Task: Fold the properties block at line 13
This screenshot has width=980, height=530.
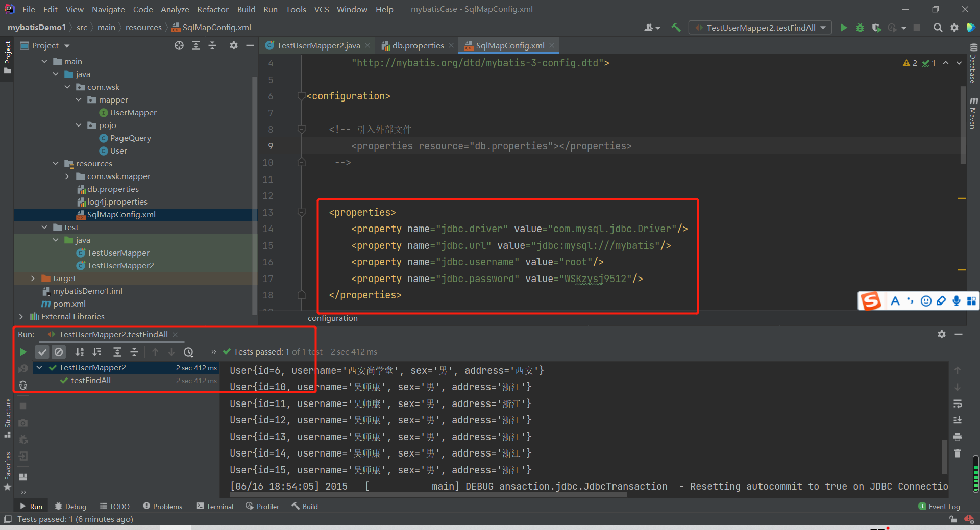Action: 302,212
